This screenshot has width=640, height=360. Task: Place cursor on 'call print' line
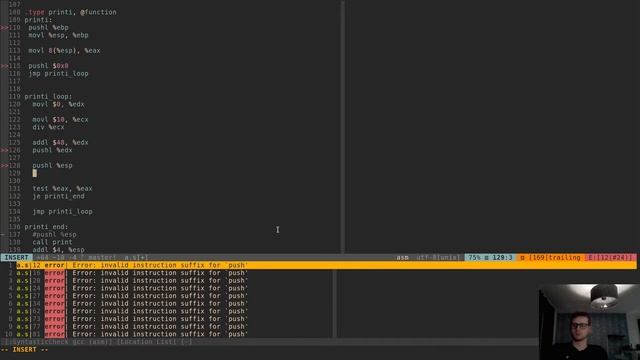point(52,242)
